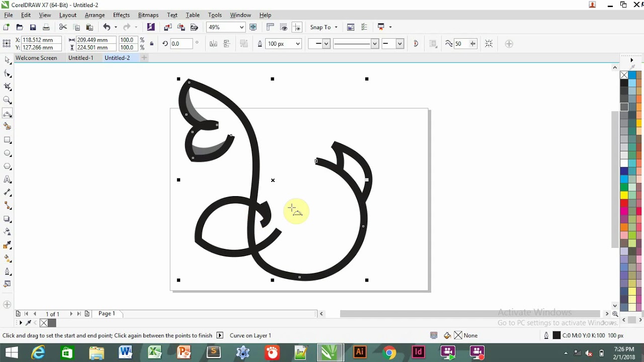644x362 pixels.
Task: Open the Options dialog icon
Action: click(364, 27)
